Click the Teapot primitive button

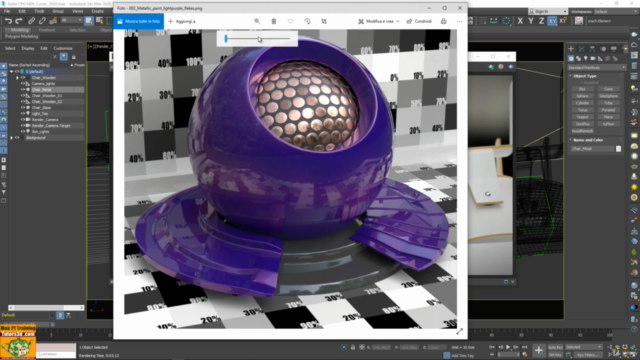(582, 117)
